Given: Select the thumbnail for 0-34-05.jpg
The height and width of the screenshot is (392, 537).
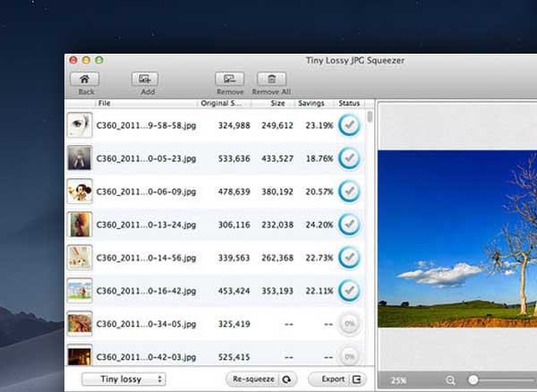Looking at the screenshot, I should [80, 323].
